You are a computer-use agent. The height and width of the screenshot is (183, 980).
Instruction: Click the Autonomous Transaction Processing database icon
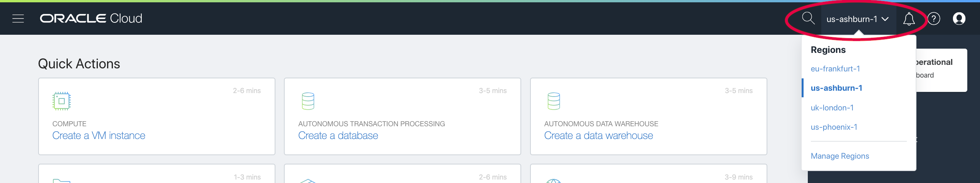click(x=308, y=101)
